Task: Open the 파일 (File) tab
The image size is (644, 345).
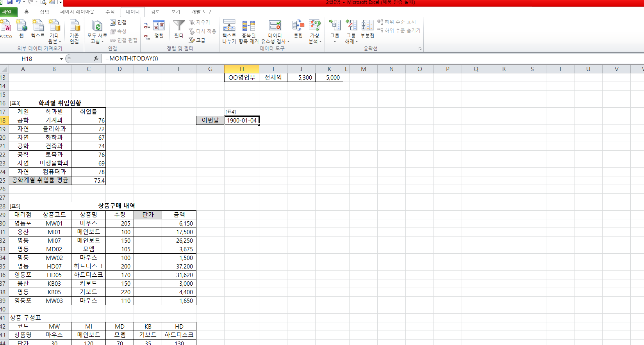Action: [7, 12]
